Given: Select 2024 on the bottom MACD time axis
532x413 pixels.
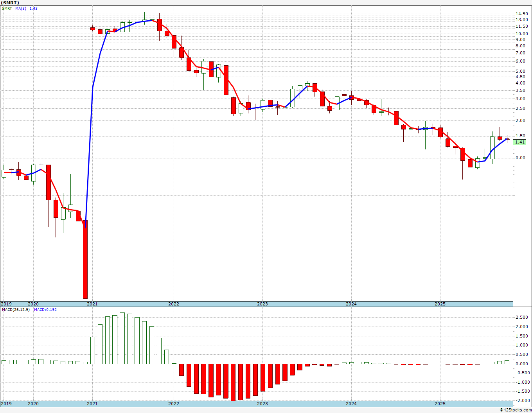Looking at the screenshot, I should [x=351, y=404].
